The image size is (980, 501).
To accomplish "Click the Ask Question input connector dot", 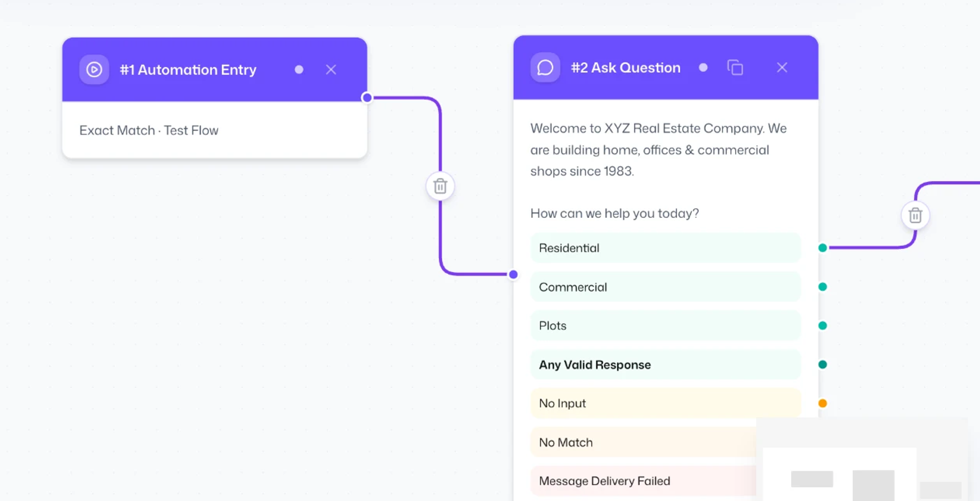I will tap(513, 274).
